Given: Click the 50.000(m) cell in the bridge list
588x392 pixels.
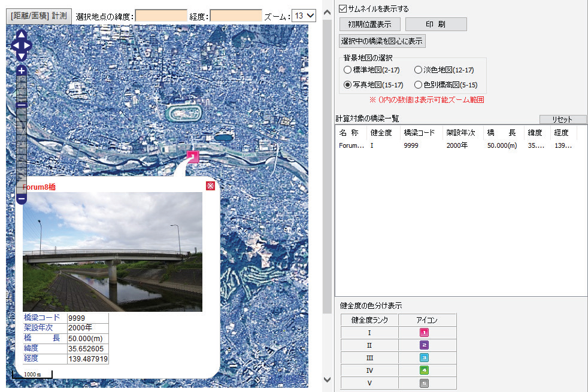Looking at the screenshot, I should click(x=502, y=145).
